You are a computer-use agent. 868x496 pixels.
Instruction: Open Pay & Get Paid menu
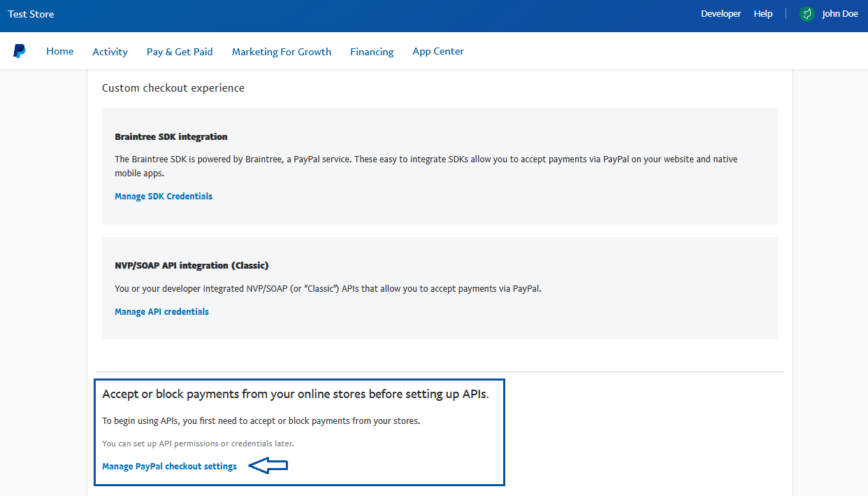[x=180, y=52]
